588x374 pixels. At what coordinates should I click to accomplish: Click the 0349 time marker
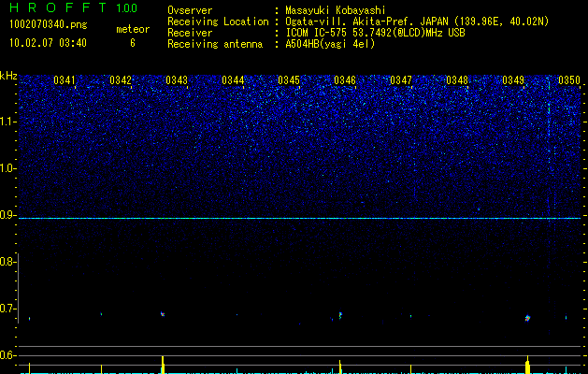point(513,80)
